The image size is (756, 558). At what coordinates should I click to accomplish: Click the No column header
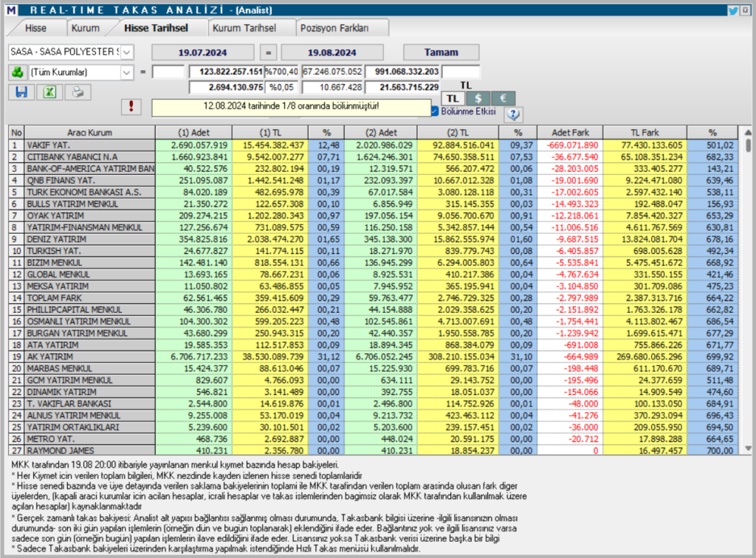pos(16,133)
